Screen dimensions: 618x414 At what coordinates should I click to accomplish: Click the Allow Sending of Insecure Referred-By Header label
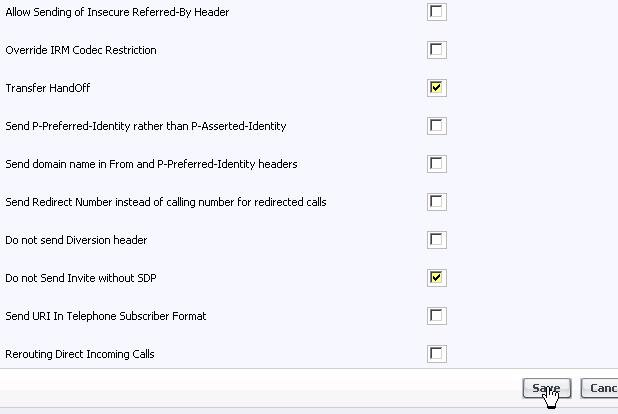[117, 12]
